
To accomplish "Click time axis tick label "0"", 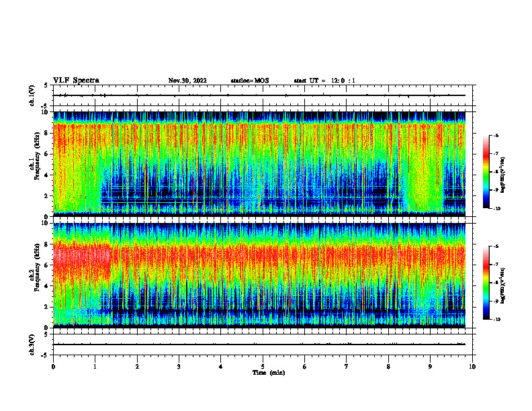I will click(53, 367).
